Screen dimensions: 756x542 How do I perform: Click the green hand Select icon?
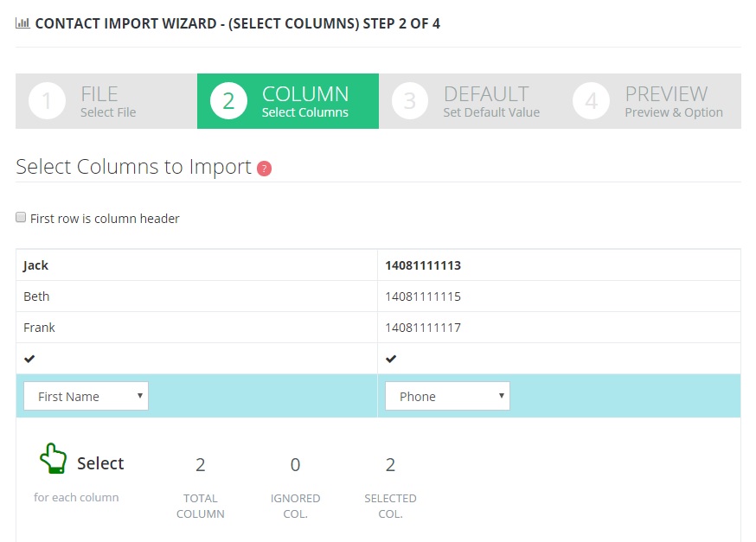tap(53, 459)
